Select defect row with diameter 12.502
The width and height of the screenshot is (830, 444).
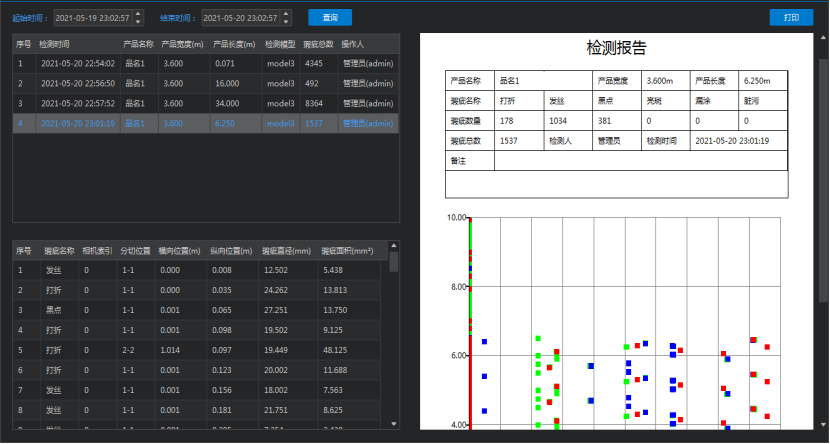pyautogui.click(x=196, y=270)
